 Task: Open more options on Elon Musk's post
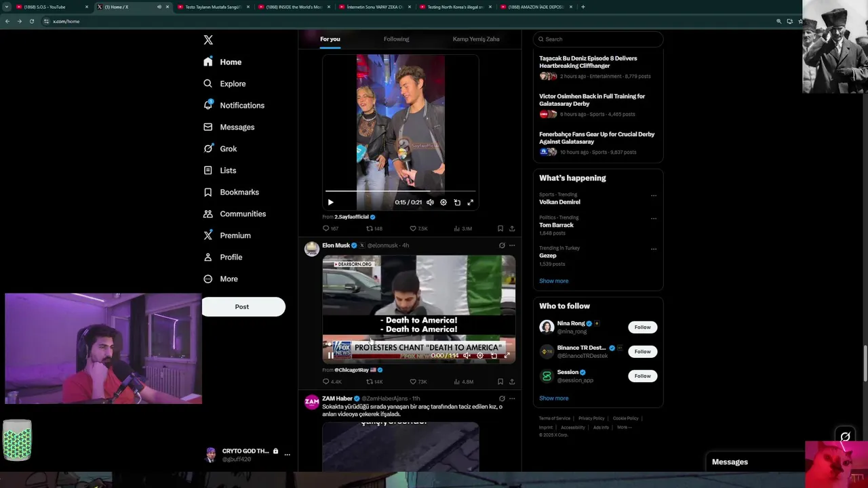click(512, 245)
